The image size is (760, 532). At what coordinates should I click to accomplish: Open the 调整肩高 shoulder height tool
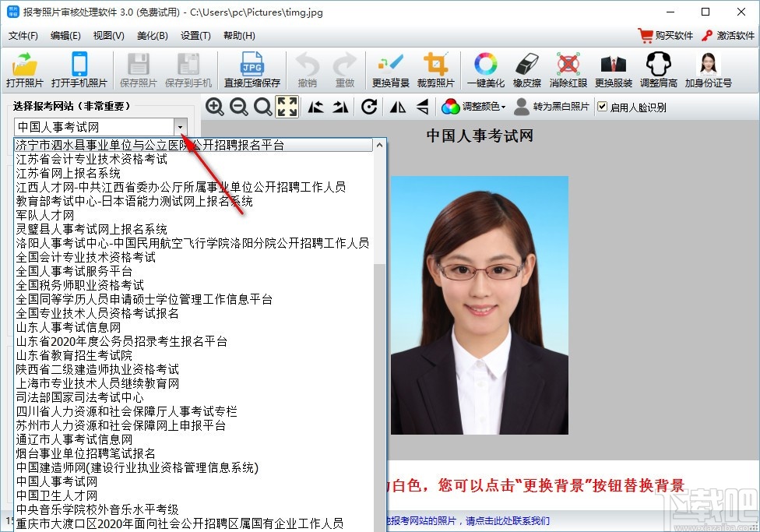point(658,70)
